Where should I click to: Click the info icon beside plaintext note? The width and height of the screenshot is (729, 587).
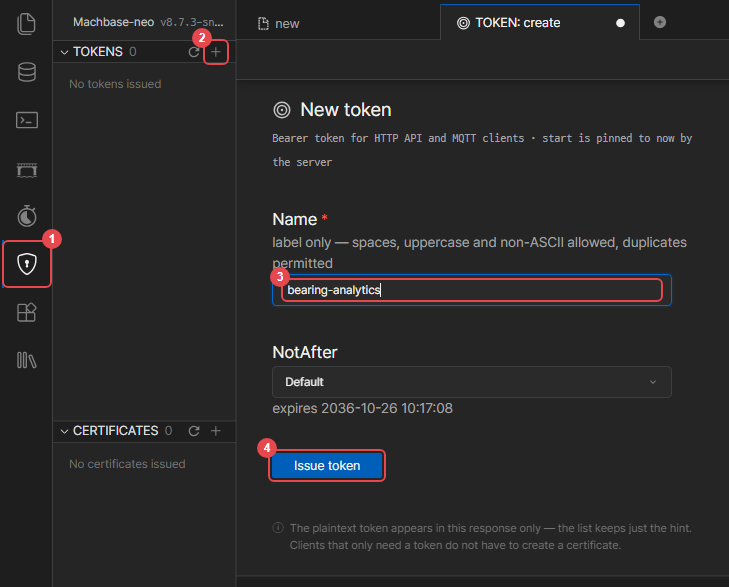tap(278, 528)
